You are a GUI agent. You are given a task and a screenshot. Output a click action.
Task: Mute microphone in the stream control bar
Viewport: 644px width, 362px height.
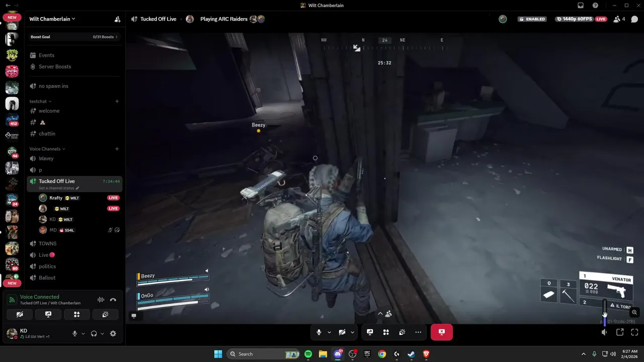click(x=319, y=332)
